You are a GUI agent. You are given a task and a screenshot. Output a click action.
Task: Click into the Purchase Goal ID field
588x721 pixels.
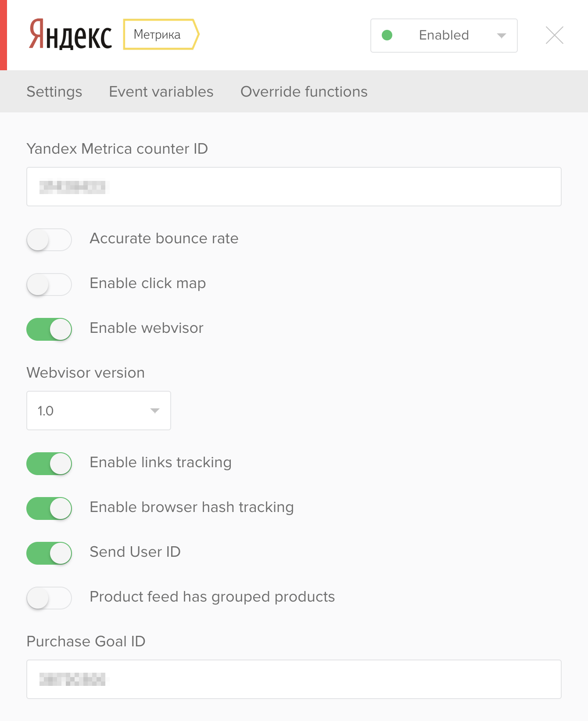[294, 679]
